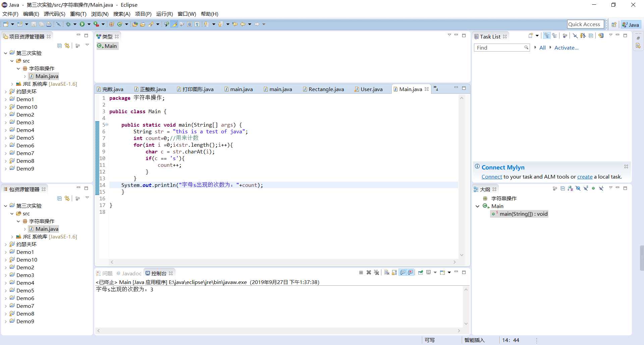Open the Debug button dropdown arrow

[x=75, y=24]
